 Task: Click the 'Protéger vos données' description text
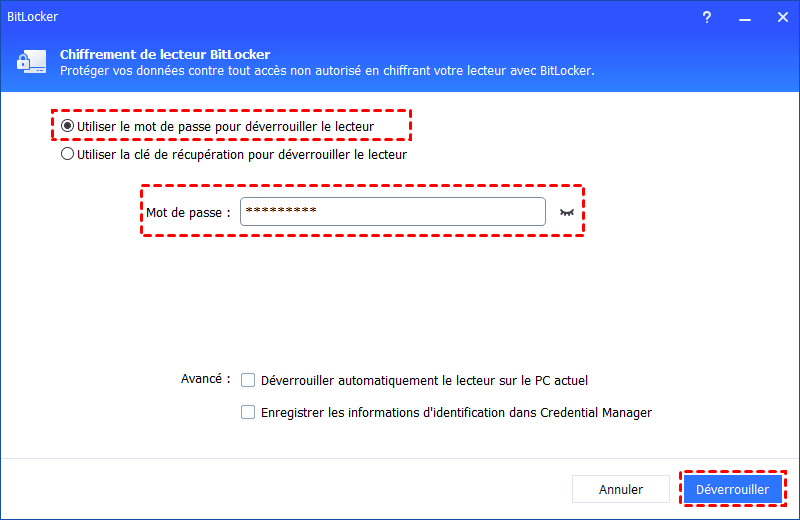327,71
